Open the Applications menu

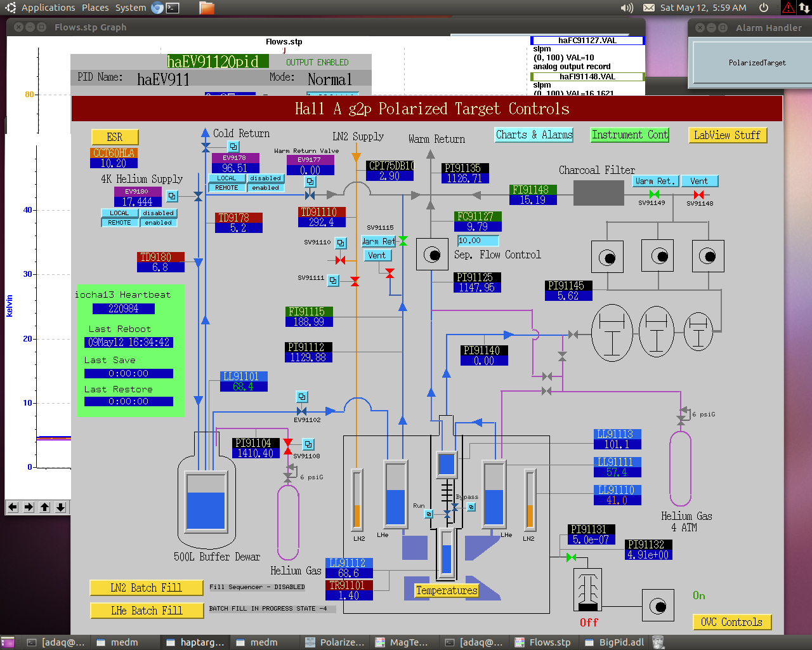coord(48,8)
